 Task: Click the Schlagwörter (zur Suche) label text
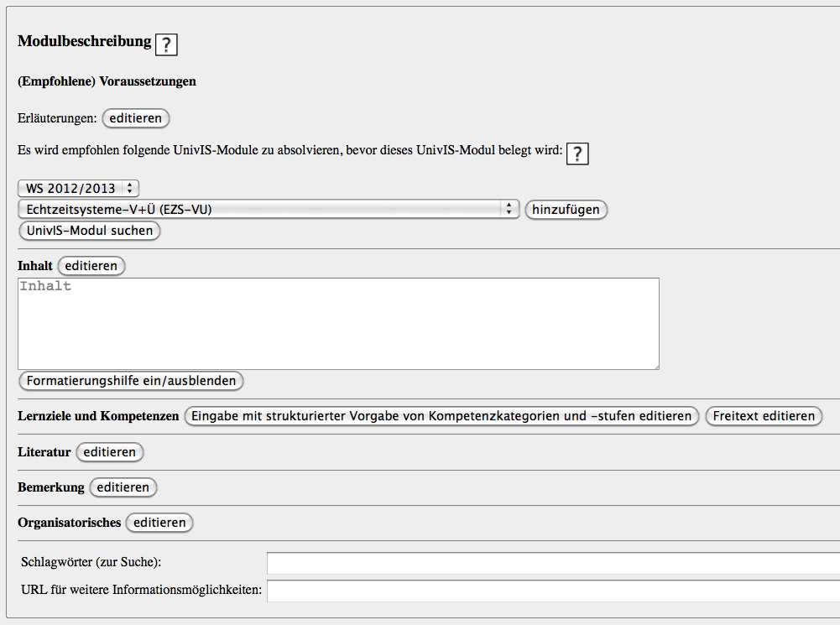click(x=91, y=562)
